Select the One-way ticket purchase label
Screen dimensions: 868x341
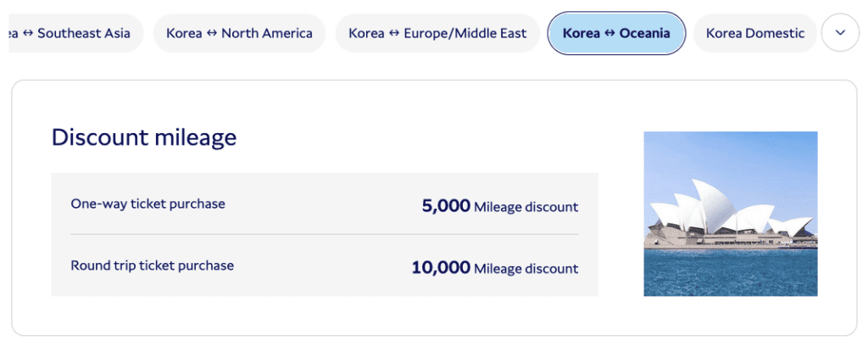pyautogui.click(x=148, y=204)
